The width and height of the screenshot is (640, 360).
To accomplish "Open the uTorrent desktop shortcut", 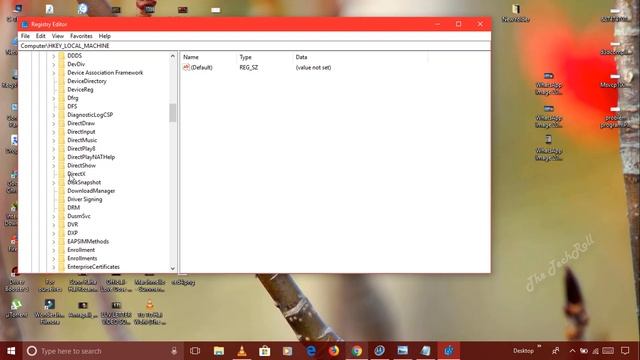I will coord(17,309).
